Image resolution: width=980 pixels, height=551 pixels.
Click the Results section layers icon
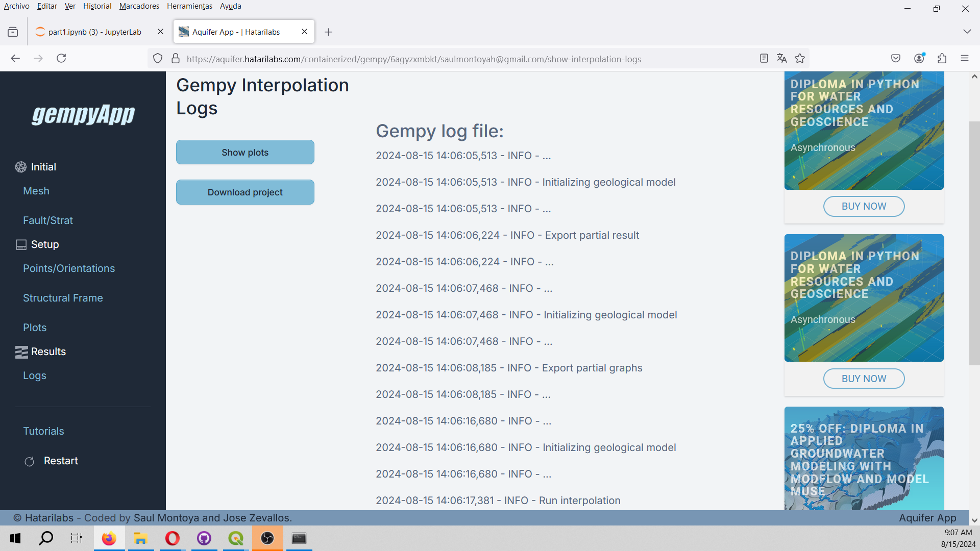pyautogui.click(x=21, y=352)
